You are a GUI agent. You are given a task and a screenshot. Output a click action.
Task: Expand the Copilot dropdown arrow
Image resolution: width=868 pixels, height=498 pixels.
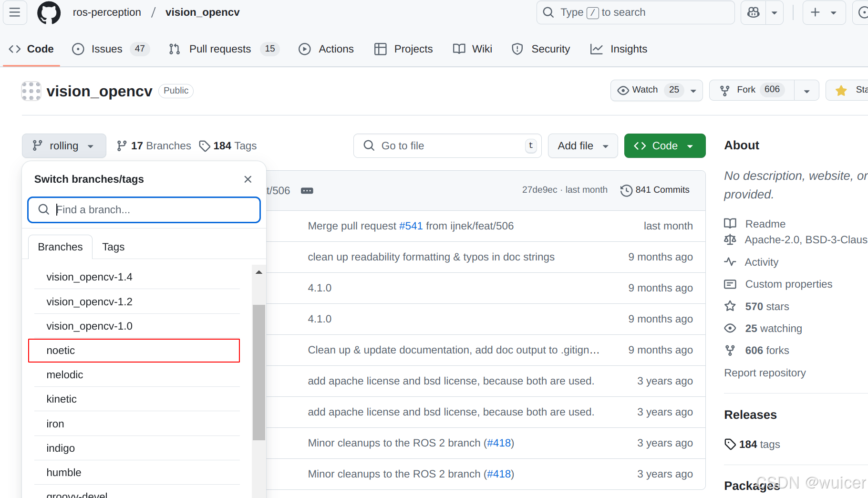point(775,12)
